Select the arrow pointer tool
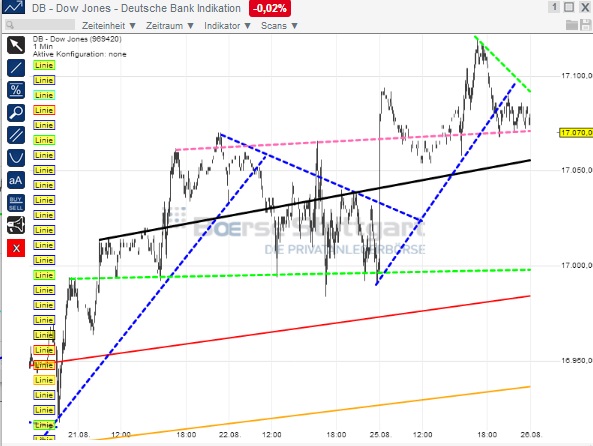 tap(16, 45)
